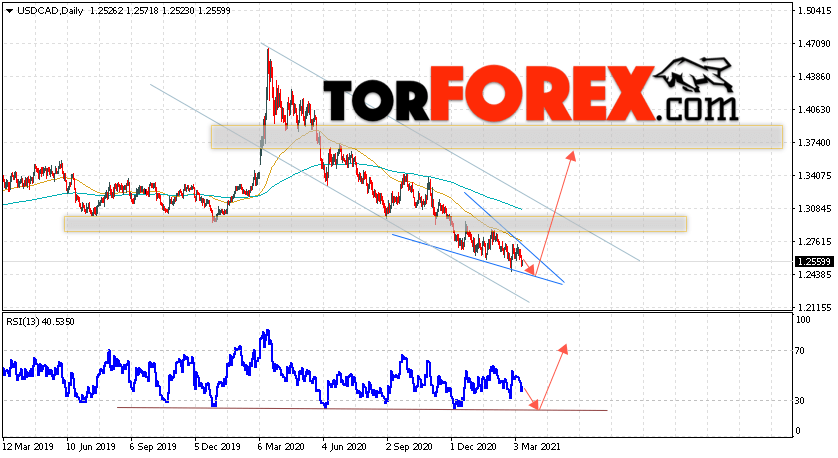Click the 1.21155 price axis label
This screenshot has height=458, width=838.
(x=814, y=308)
